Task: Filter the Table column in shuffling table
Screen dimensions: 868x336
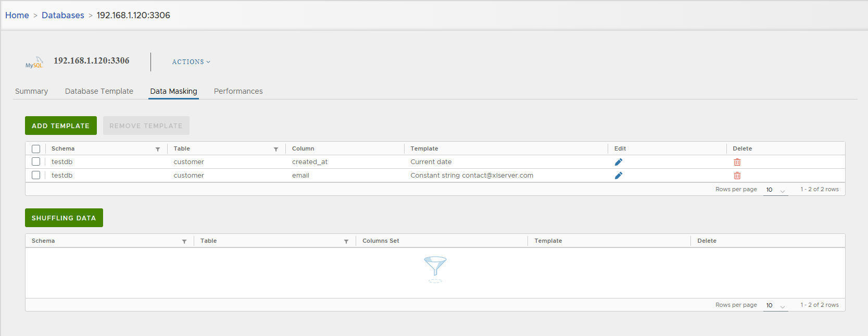Action: point(346,242)
